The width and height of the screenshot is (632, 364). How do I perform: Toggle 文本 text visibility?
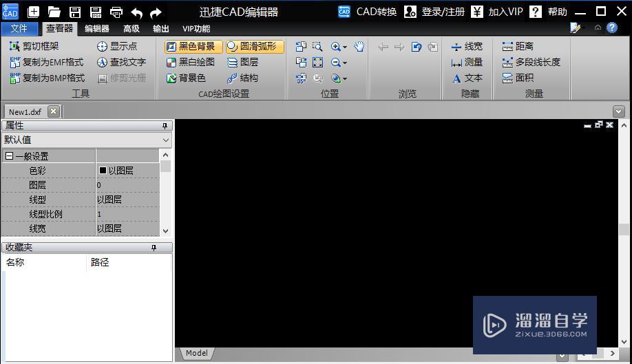(467, 78)
